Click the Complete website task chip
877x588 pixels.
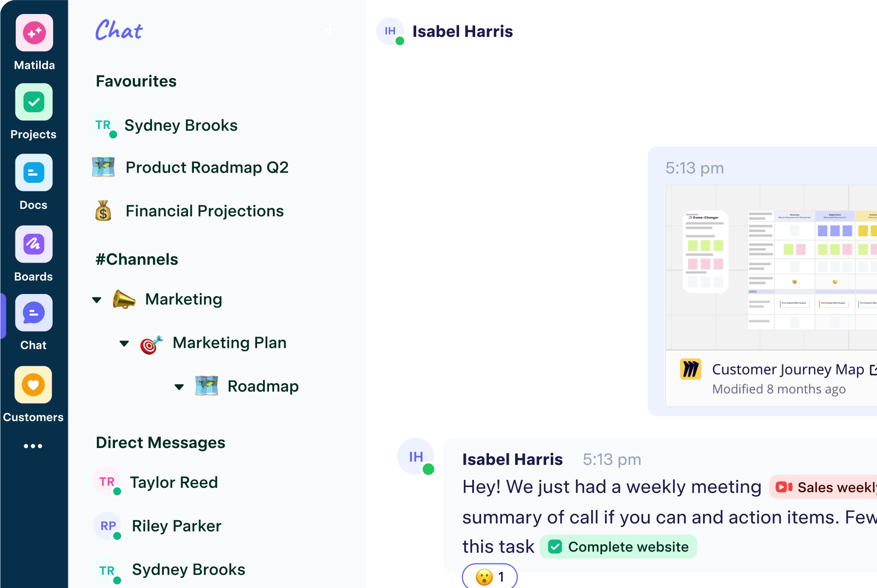619,547
